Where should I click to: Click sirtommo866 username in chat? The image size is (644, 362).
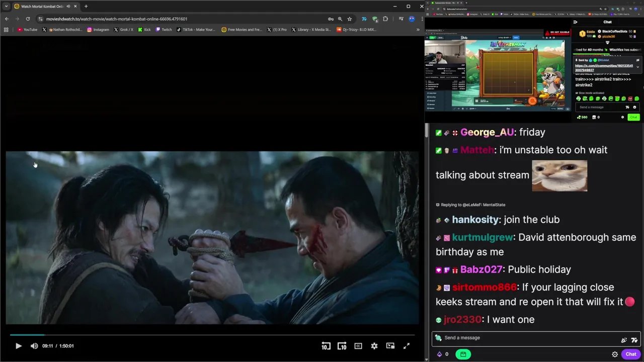coord(485,287)
